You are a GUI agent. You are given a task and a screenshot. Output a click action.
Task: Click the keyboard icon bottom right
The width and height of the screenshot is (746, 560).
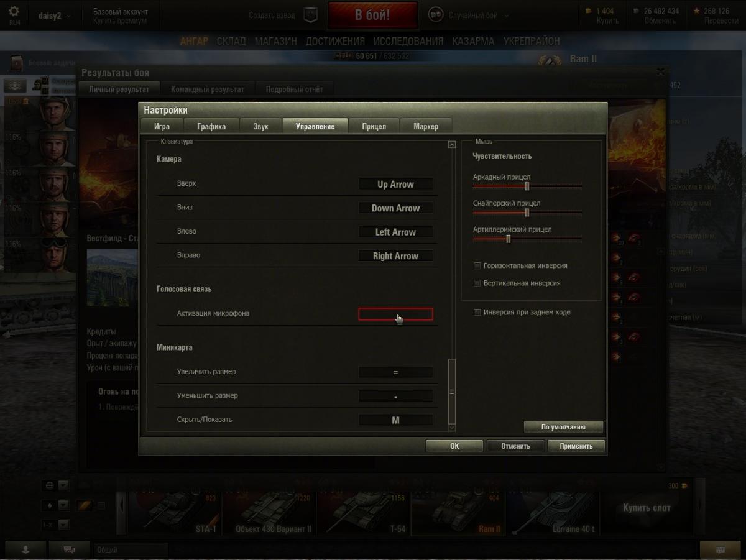[721, 549]
